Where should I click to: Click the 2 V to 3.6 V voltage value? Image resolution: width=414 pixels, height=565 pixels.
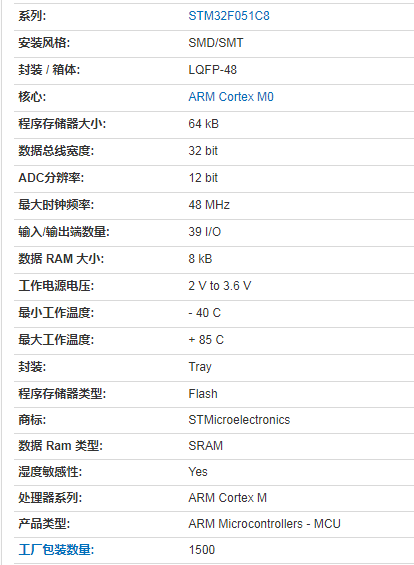pos(220,286)
